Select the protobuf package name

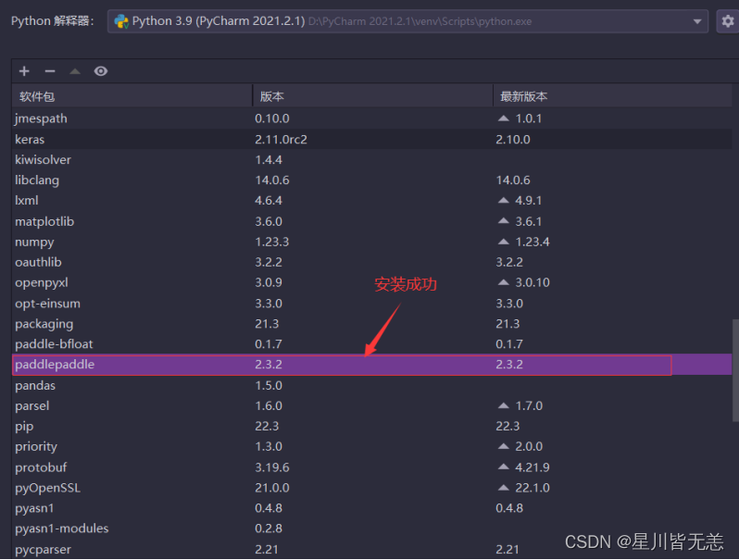41,467
